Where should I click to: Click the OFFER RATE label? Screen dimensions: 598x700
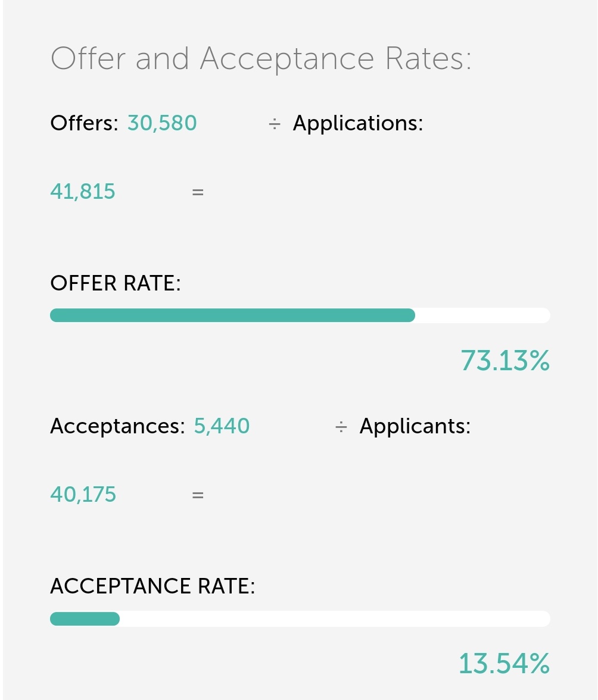point(116,283)
